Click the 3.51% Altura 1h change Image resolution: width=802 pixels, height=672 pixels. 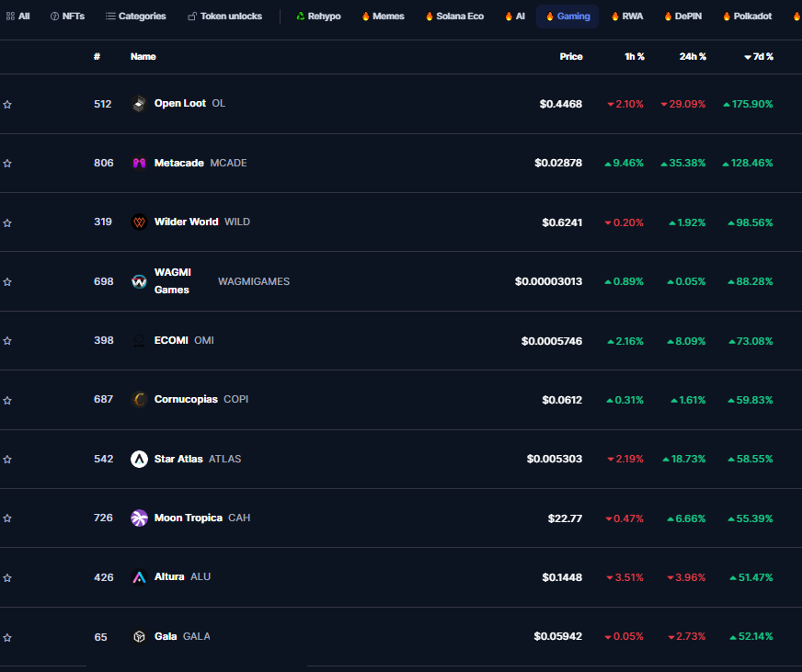pos(625,577)
